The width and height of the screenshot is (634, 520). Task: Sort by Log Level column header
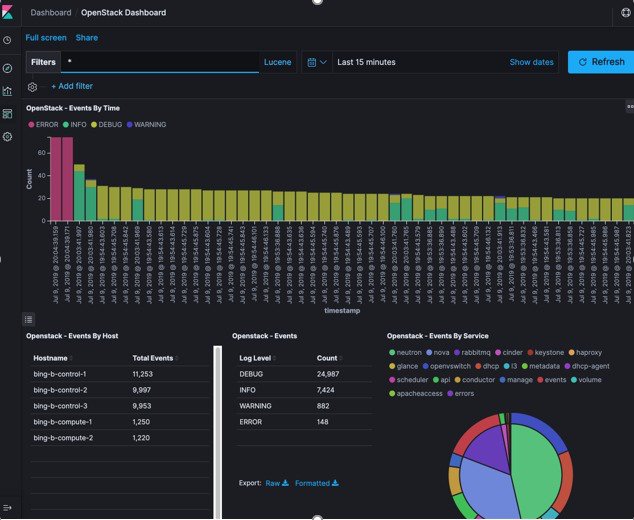tap(255, 358)
